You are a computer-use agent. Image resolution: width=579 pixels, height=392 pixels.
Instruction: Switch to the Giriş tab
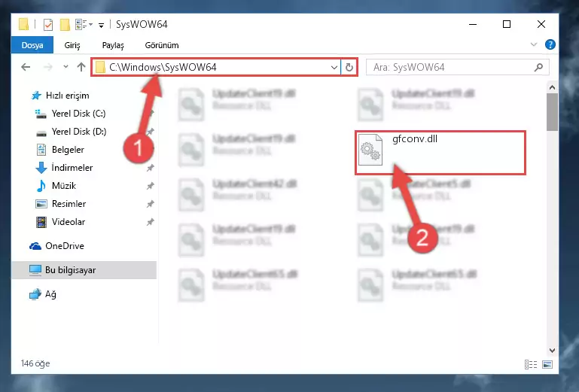[x=72, y=45]
